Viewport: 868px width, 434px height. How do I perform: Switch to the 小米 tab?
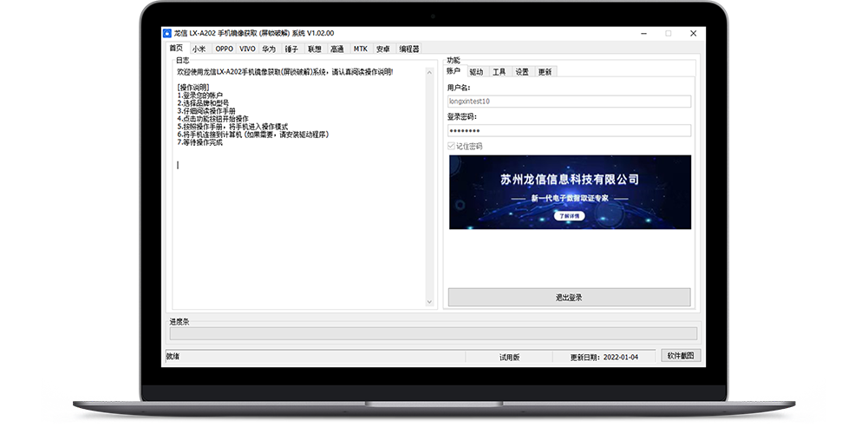(199, 49)
